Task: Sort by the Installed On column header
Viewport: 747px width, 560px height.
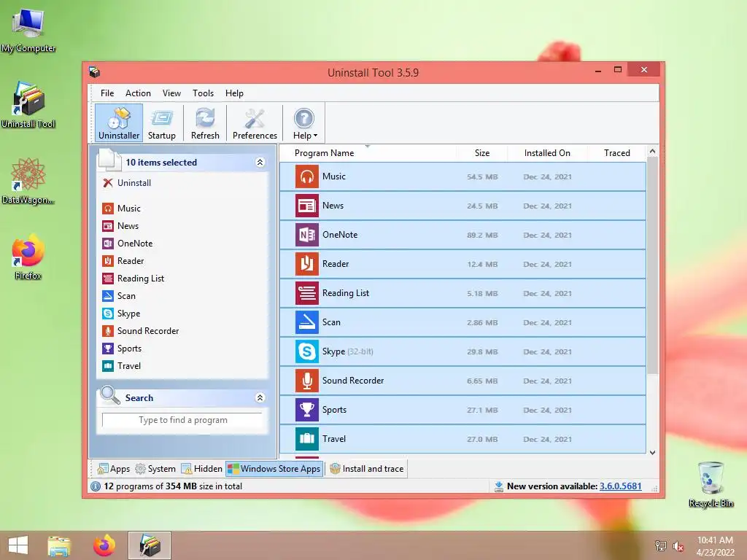Action: pos(547,153)
